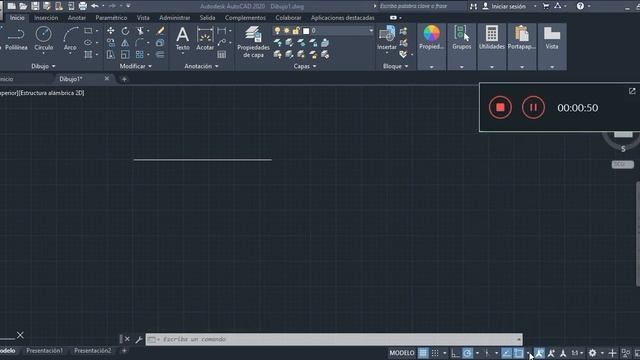Screen dimensions: 640x360
Task: Toggle grid display in status bar
Action: click(x=423, y=353)
